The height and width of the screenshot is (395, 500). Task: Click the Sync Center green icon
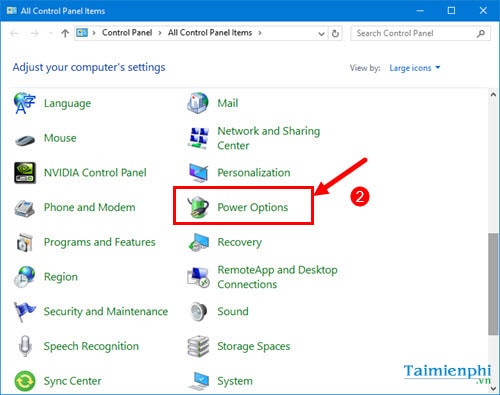24,381
